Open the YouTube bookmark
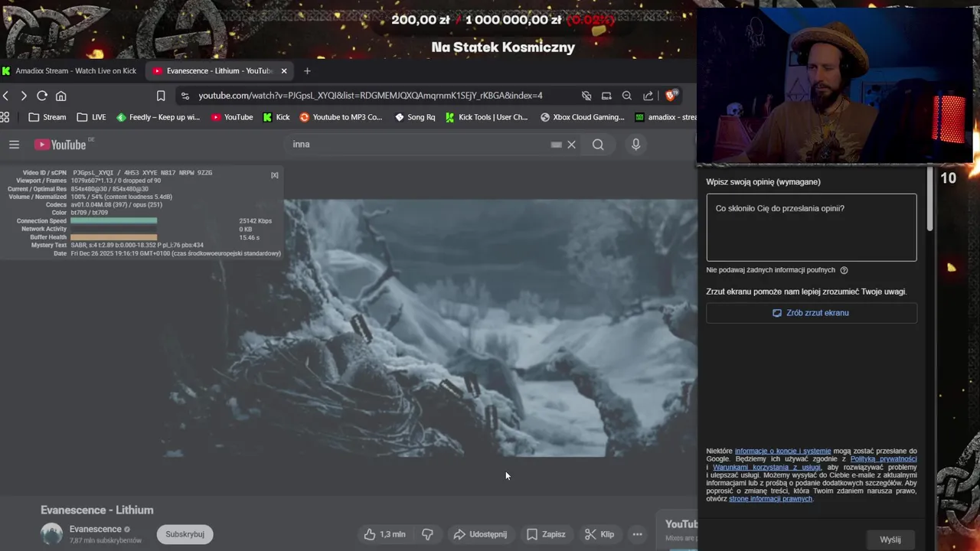Screen dimensions: 980x551 (x=231, y=117)
